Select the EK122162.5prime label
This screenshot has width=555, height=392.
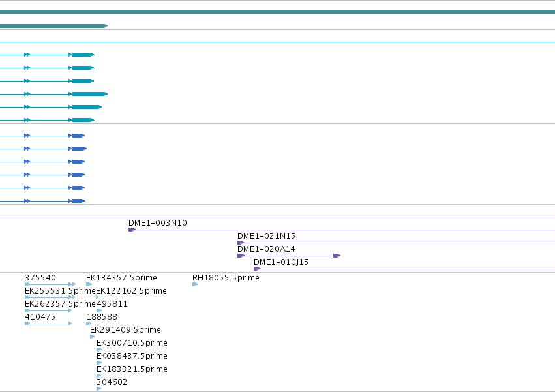pyautogui.click(x=131, y=291)
